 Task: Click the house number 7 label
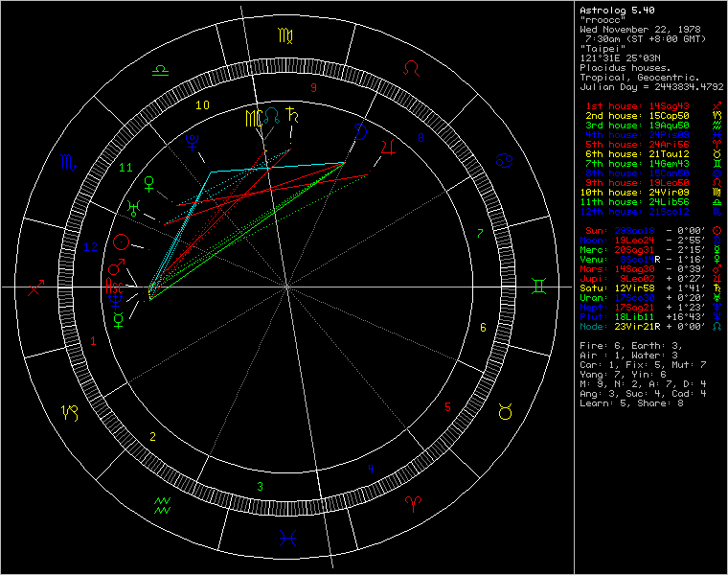click(x=480, y=233)
